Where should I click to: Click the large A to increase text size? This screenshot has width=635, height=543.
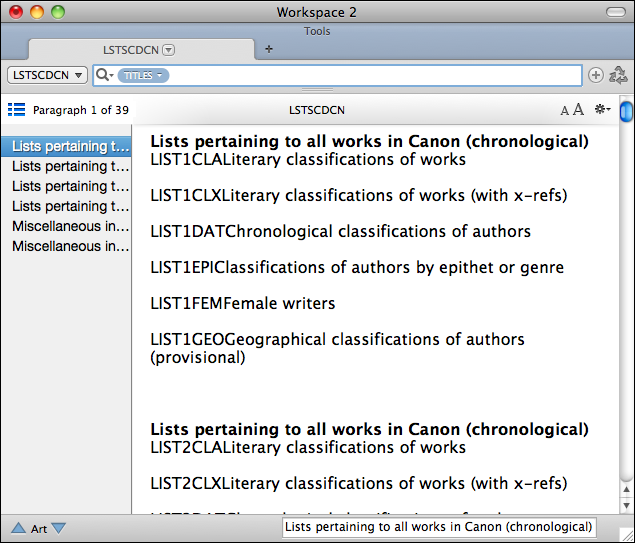[578, 110]
